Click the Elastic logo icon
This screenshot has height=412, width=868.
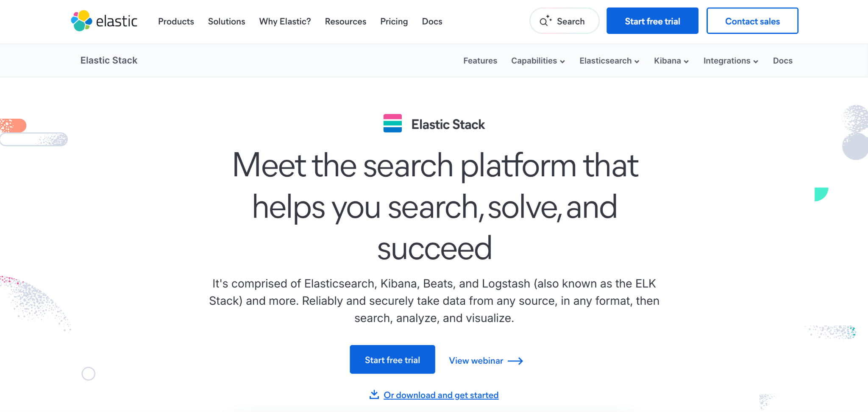[82, 21]
